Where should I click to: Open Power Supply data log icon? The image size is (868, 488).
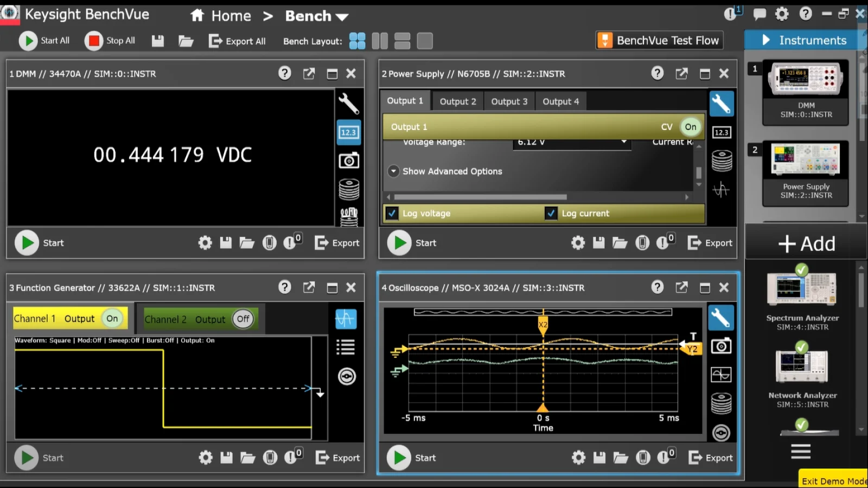click(721, 160)
